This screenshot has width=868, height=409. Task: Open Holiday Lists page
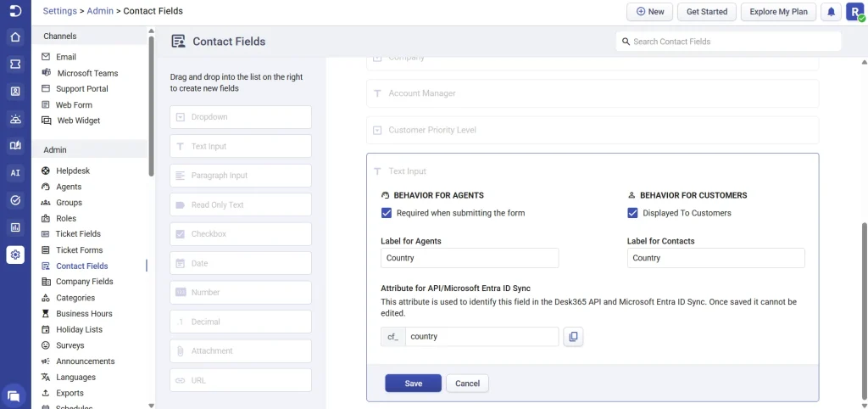(79, 329)
